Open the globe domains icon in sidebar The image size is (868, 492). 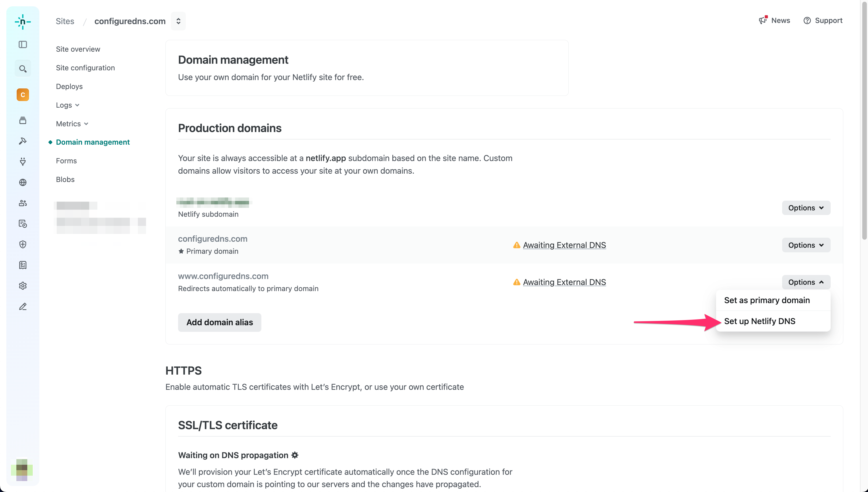pyautogui.click(x=23, y=183)
